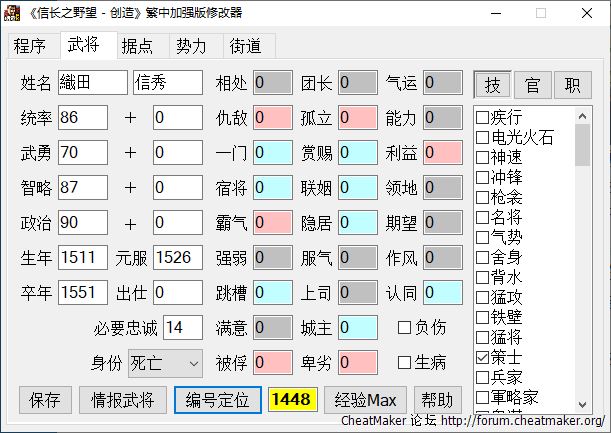Go to the 街道 tab
The width and height of the screenshot is (611, 433).
(x=245, y=46)
